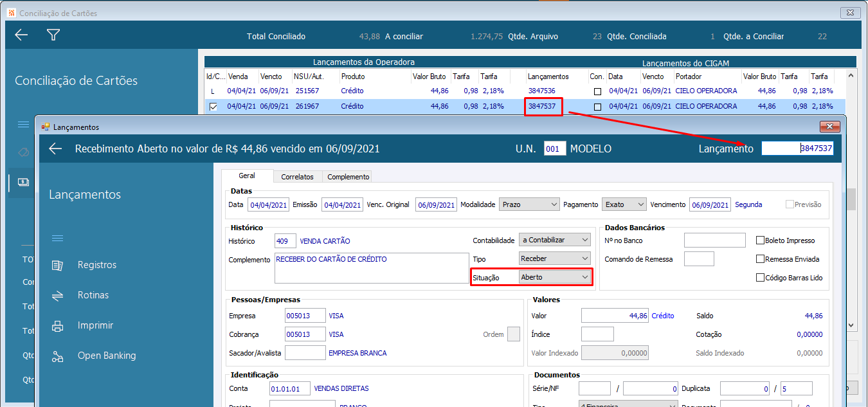Switch to the Complemento tab
The image size is (868, 407).
348,176
